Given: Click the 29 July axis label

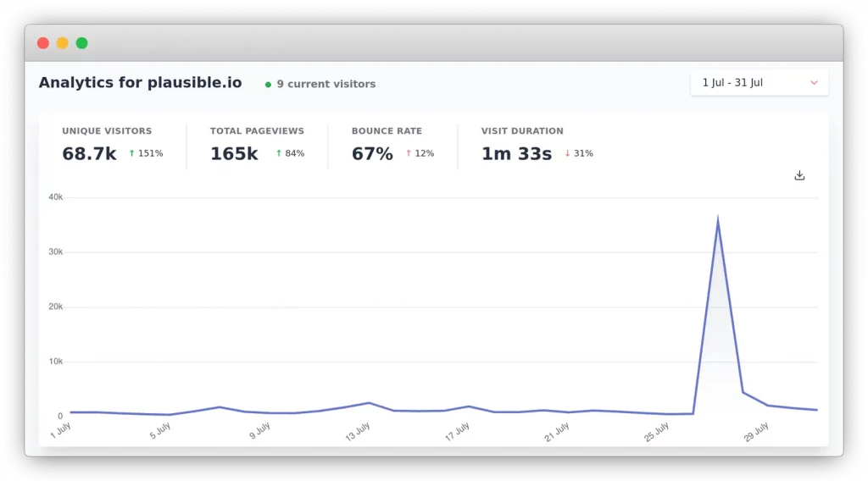Looking at the screenshot, I should pos(755,432).
